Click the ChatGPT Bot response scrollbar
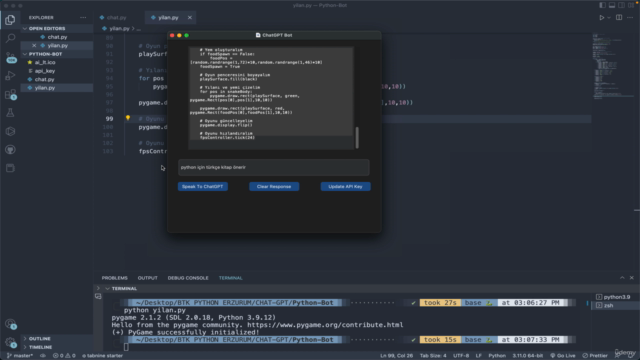This screenshot has height=360, width=640. coord(357,138)
